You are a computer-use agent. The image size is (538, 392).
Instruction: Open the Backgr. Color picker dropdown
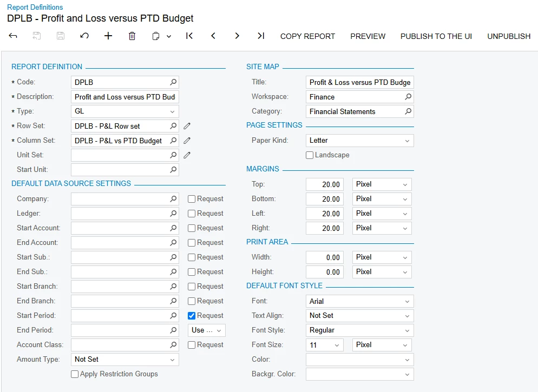click(x=359, y=374)
